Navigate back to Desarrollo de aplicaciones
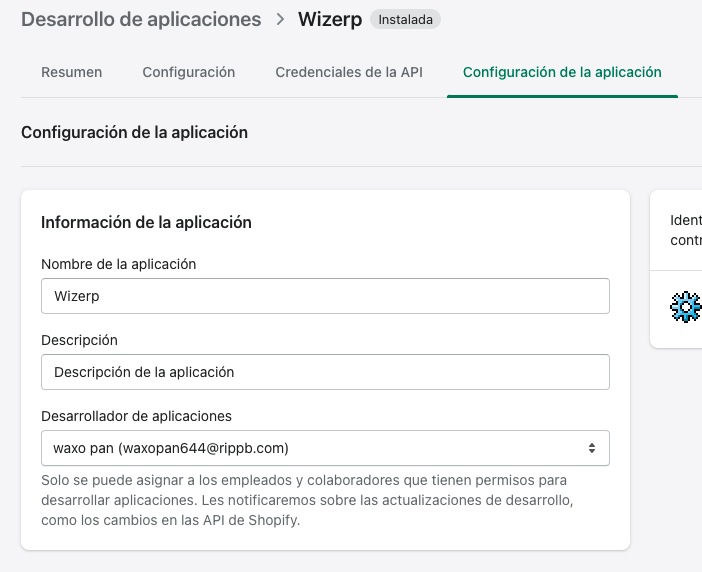702x572 pixels. pos(141,19)
